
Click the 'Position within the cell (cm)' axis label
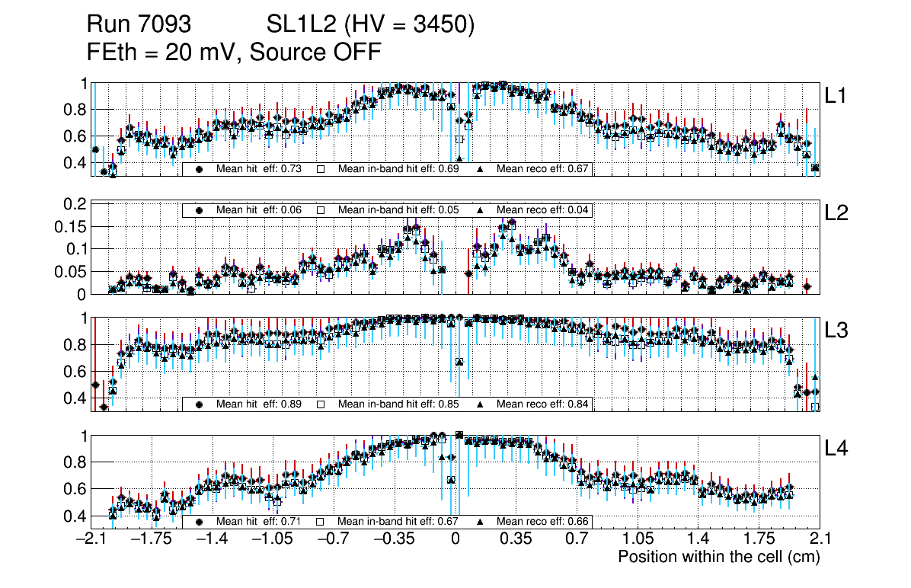click(x=718, y=557)
